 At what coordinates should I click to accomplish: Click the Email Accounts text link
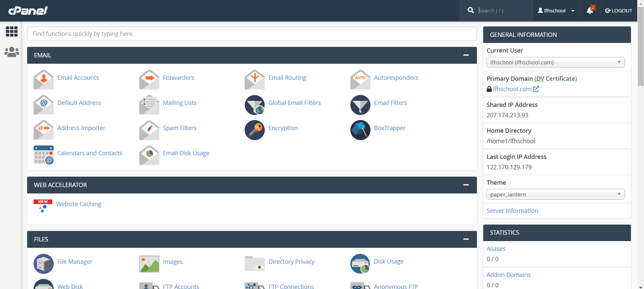78,77
